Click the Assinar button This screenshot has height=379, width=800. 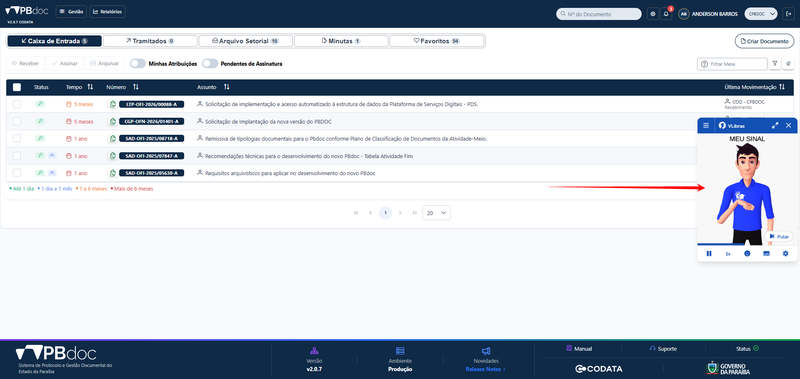point(64,63)
